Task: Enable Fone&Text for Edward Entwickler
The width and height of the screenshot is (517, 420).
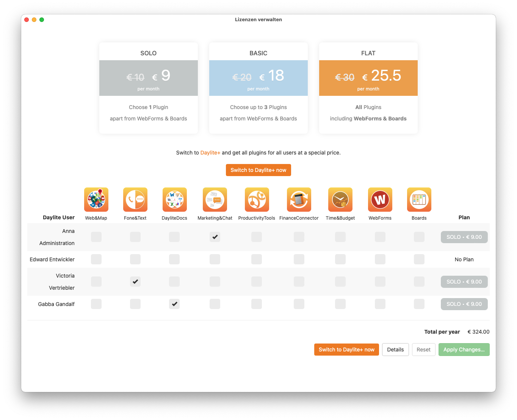Action: click(x=135, y=259)
